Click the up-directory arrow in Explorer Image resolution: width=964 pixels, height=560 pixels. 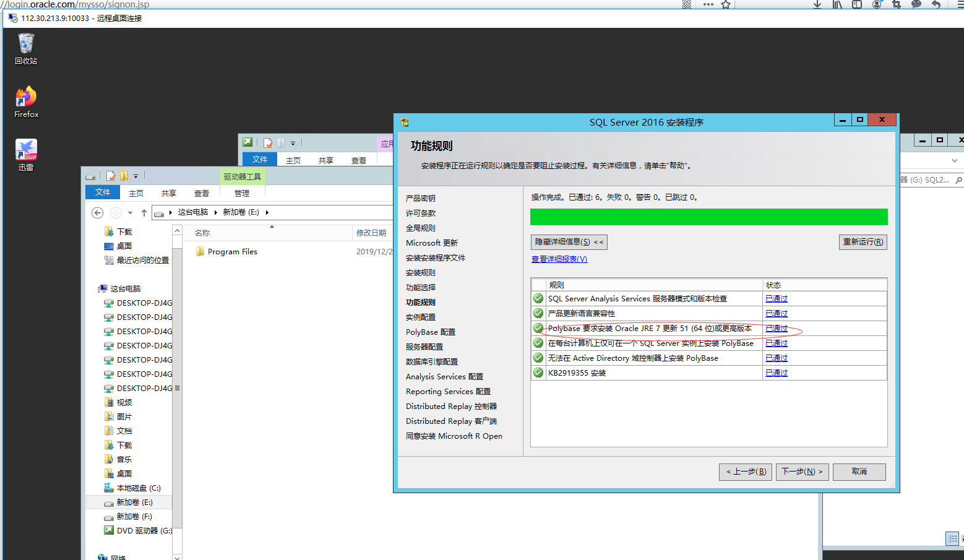144,213
